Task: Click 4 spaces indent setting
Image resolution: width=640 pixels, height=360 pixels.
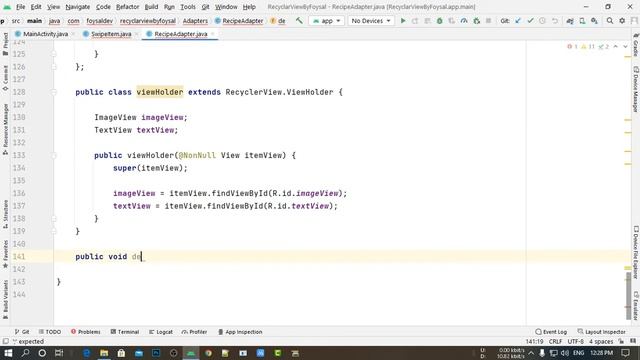Action: click(x=601, y=342)
